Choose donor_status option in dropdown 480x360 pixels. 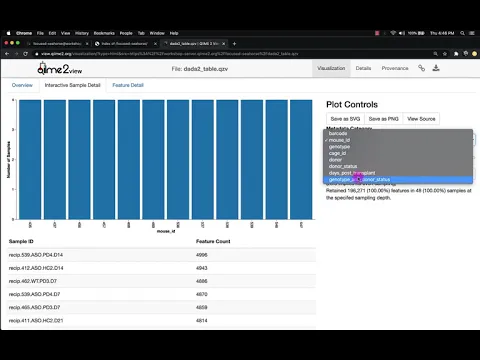(398, 166)
